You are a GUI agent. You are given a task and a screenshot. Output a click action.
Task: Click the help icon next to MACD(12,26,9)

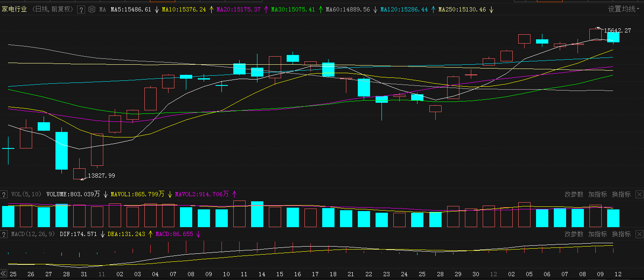[x=4, y=234]
